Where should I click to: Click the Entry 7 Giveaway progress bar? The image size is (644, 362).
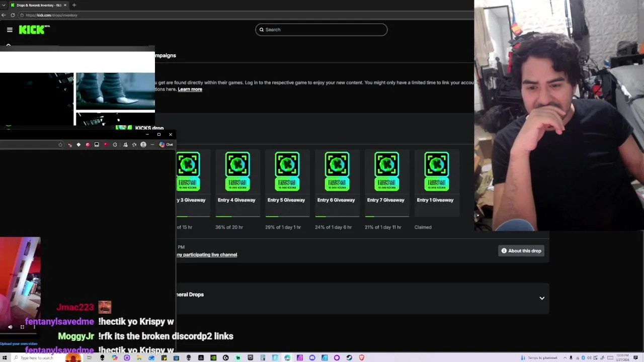387,217
